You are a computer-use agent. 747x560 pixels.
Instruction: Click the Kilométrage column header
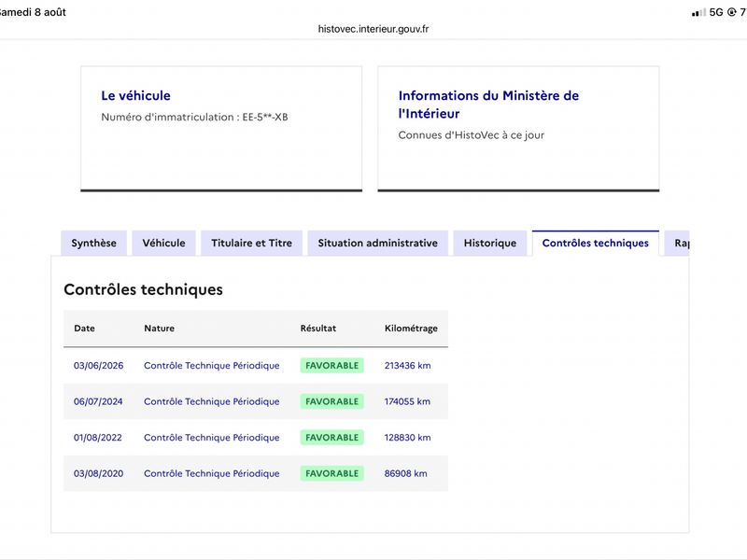(411, 329)
